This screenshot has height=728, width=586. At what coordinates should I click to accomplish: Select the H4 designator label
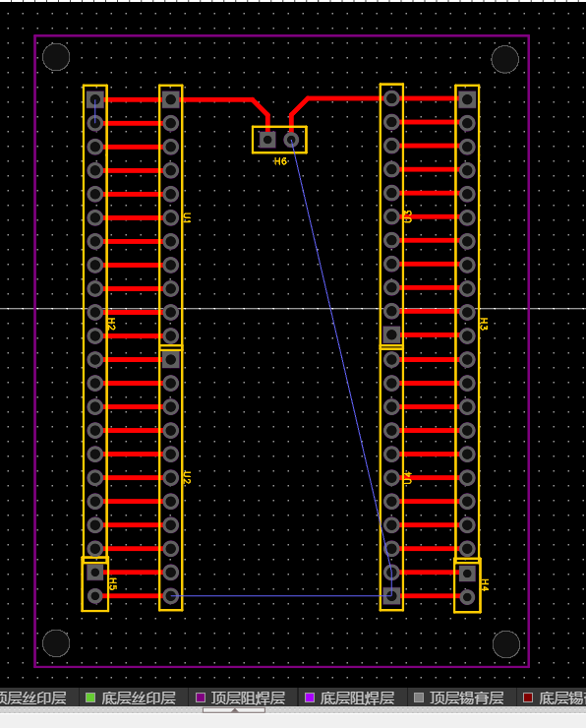coord(485,585)
